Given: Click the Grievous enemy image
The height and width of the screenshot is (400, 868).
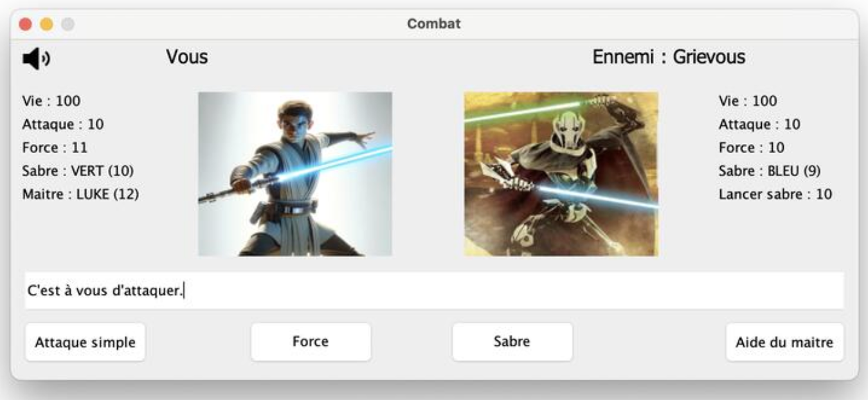Looking at the screenshot, I should coord(561,174).
